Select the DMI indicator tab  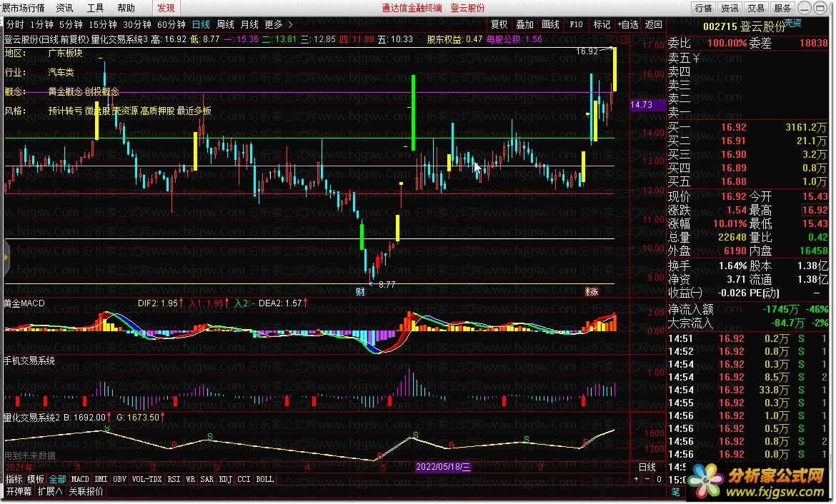tap(101, 480)
